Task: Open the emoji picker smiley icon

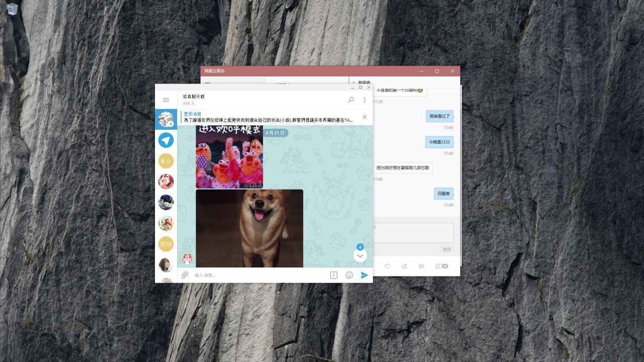Action: click(349, 275)
